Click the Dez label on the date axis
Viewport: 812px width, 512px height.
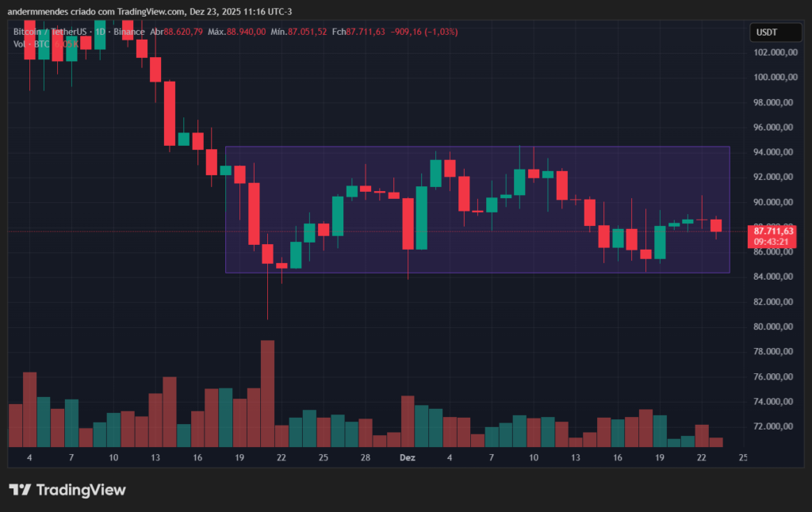click(407, 458)
